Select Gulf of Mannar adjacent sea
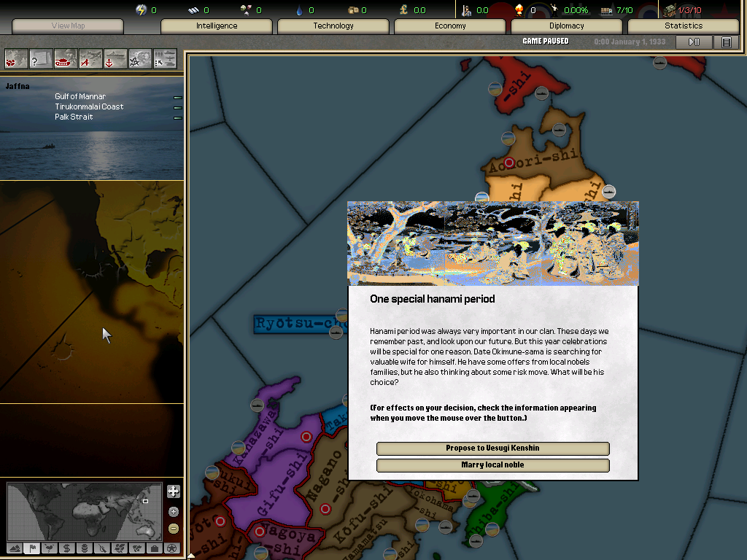This screenshot has width=747, height=560. coord(80,97)
